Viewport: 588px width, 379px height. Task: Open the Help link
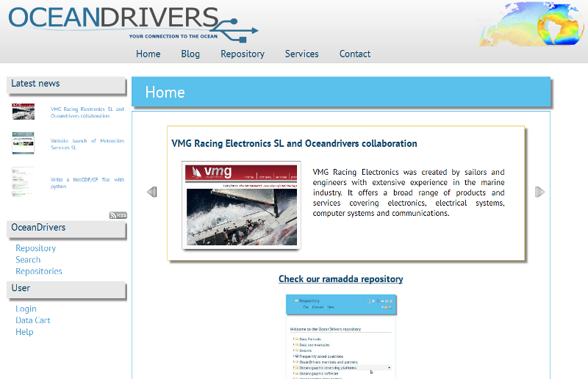(24, 332)
